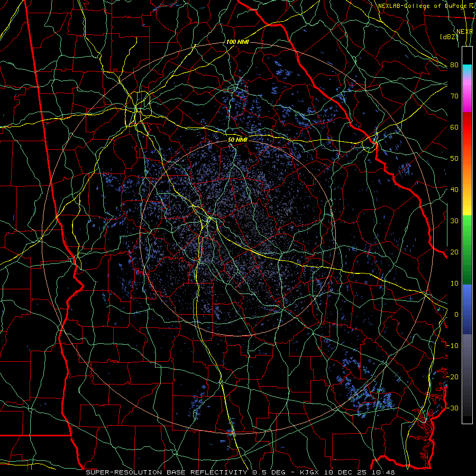Click the magenta segment of the color bar

(467, 102)
